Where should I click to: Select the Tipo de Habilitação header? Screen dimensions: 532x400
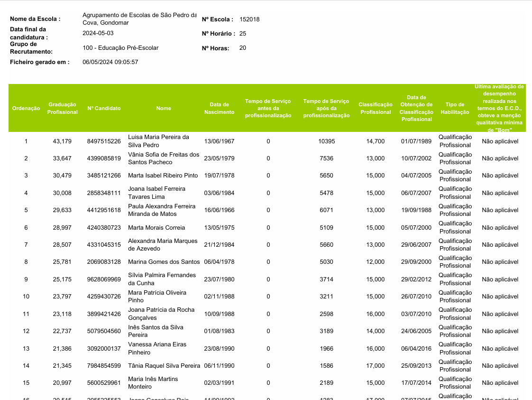coord(455,108)
